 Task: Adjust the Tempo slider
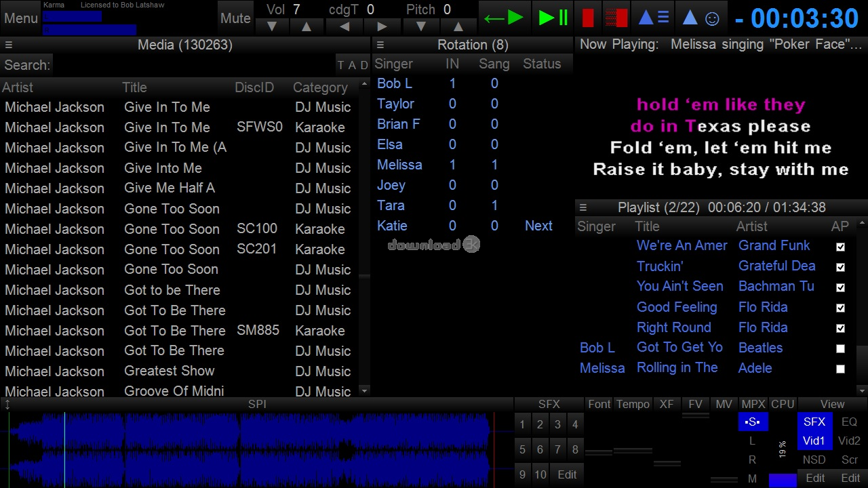click(633, 449)
